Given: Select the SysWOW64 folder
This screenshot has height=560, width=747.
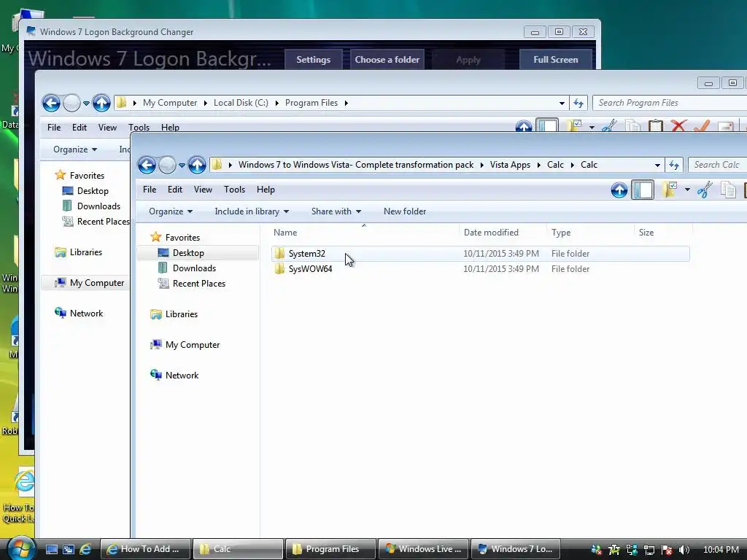Looking at the screenshot, I should (x=480, y=269).
